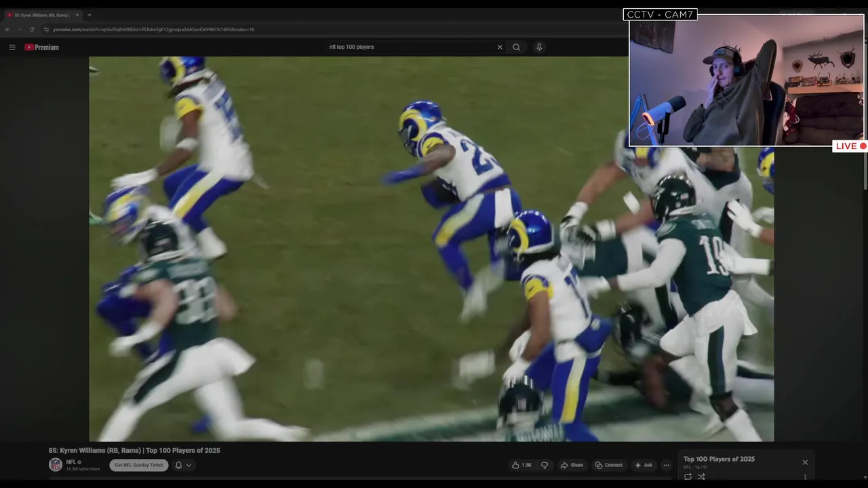This screenshot has width=868, height=488.
Task: Toggle playlist shuffle
Action: pyautogui.click(x=701, y=476)
